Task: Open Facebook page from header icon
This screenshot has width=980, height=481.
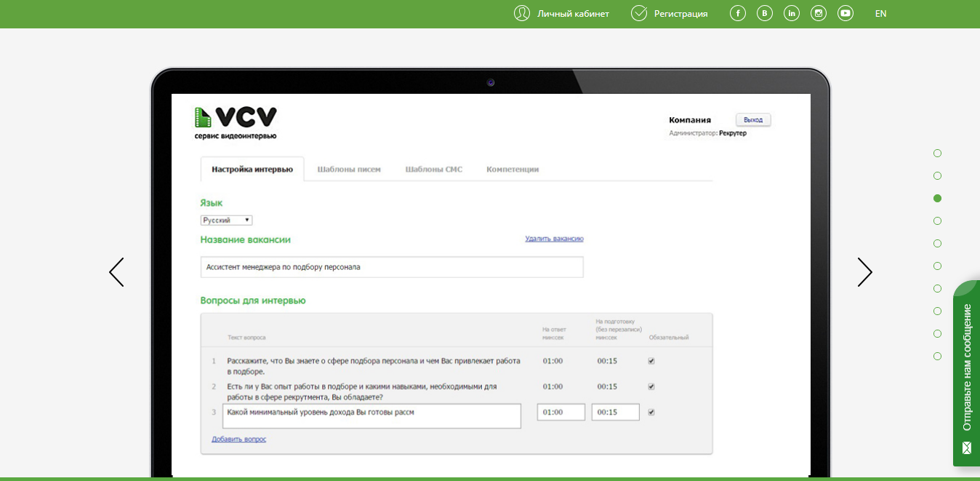Action: (x=738, y=13)
